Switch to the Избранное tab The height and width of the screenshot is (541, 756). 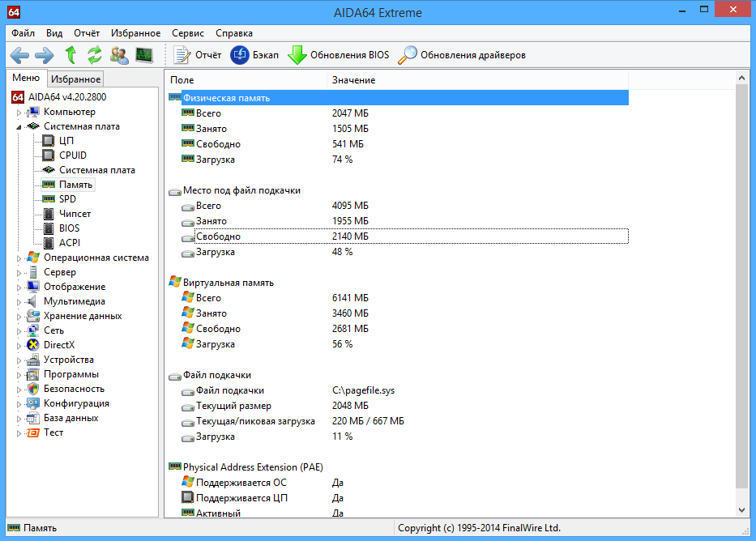pos(75,79)
